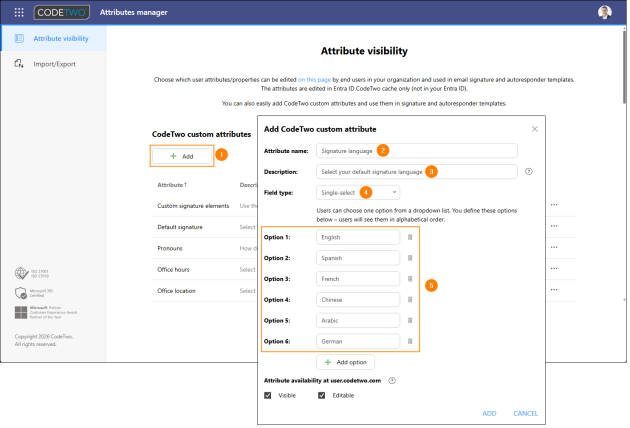Open the app launcher grid icon
Viewport: 630px width, 428px height.
click(x=19, y=12)
